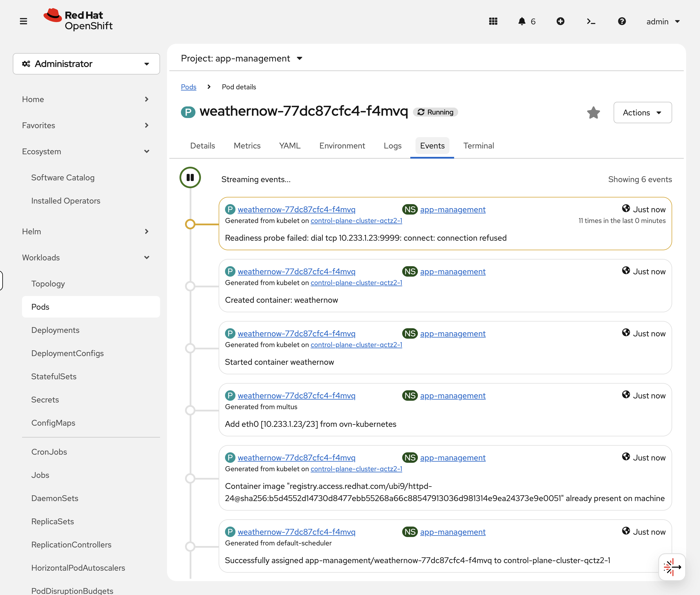Add pod to favorites with star

click(x=593, y=112)
